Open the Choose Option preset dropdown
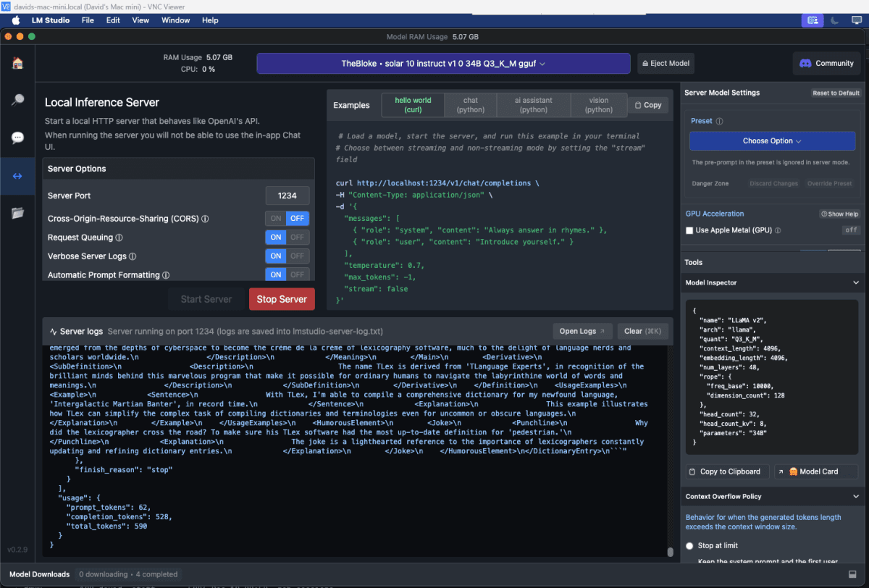This screenshot has width=869, height=588. [x=772, y=141]
